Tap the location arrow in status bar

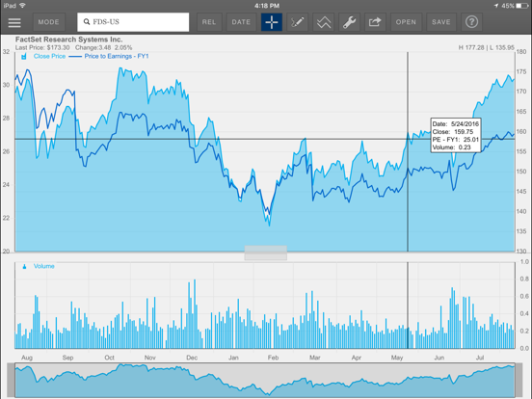click(496, 6)
